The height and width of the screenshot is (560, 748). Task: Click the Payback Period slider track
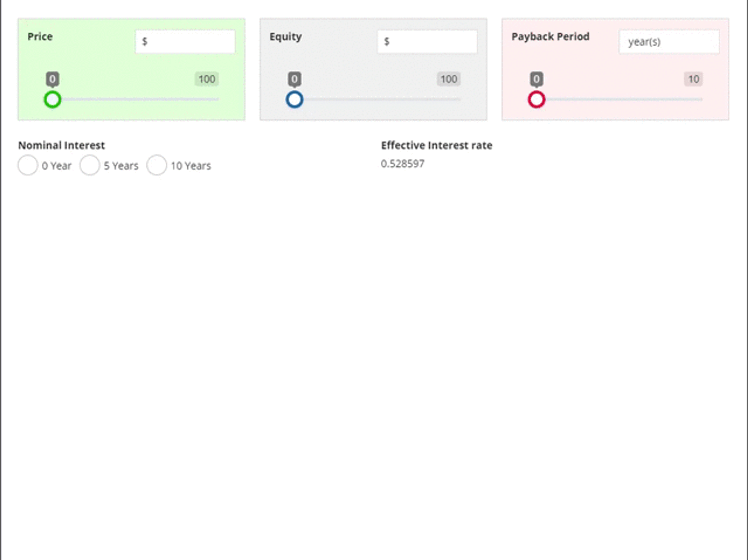(x=619, y=99)
